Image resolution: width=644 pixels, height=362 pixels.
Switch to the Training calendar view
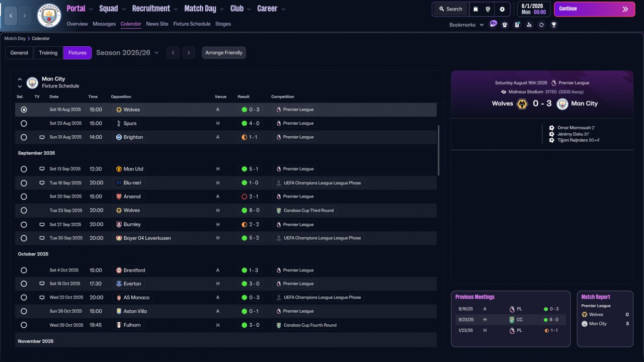(x=48, y=53)
